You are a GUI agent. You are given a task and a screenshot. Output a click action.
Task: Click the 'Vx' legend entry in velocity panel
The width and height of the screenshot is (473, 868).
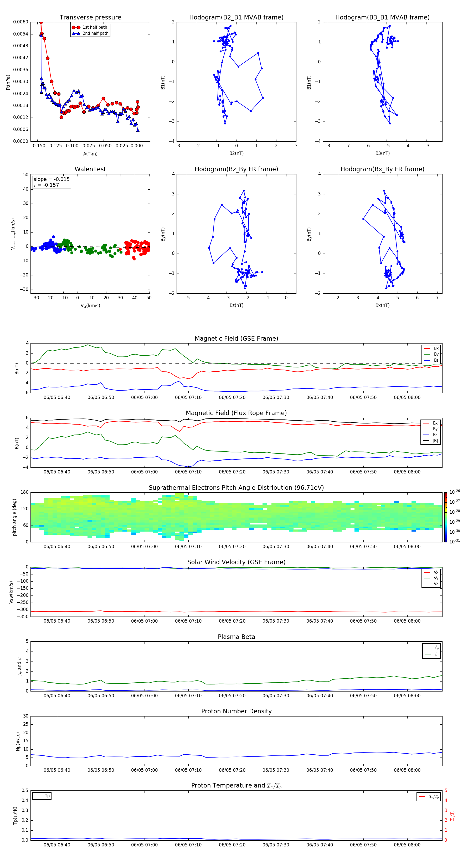pyautogui.click(x=431, y=572)
